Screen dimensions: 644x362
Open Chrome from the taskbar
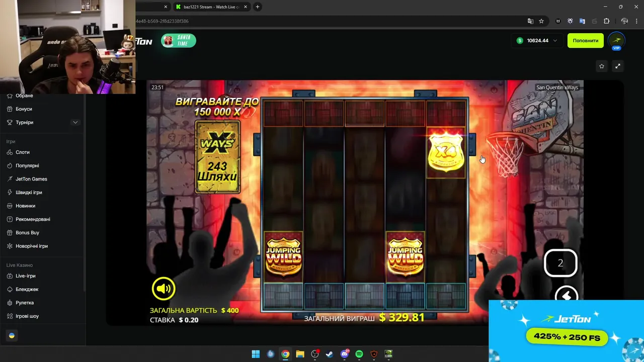coord(285,354)
